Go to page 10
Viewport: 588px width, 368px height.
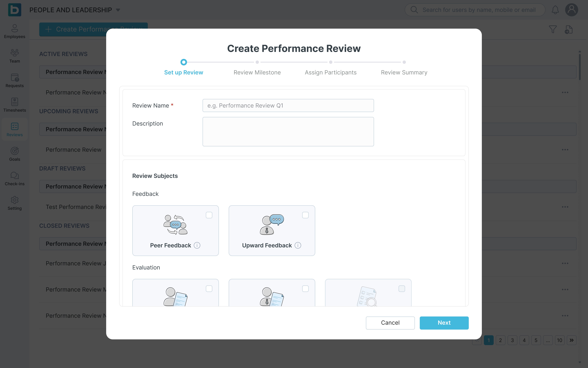pyautogui.click(x=560, y=340)
